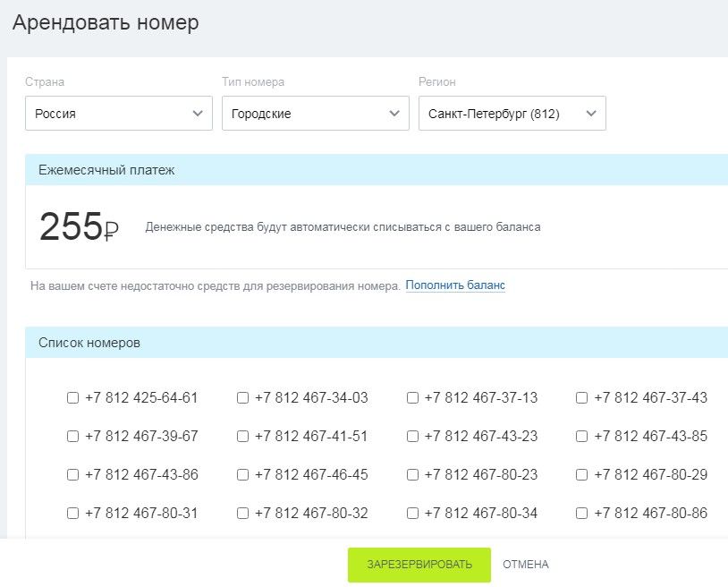Check the number +7 812 467-39-67

coord(73,437)
